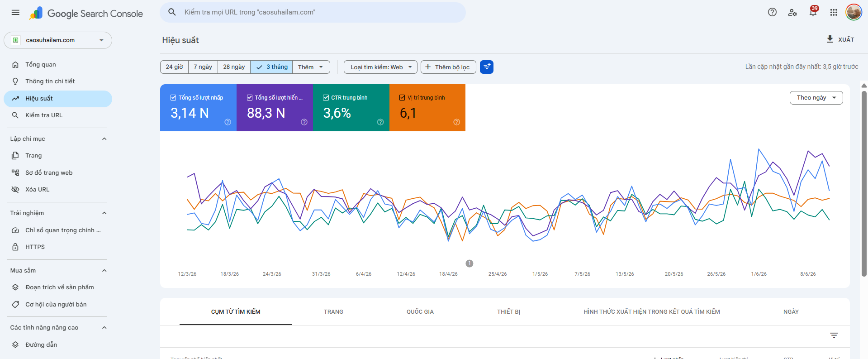
Task: Click the URL inspection search field
Action: click(x=313, y=12)
